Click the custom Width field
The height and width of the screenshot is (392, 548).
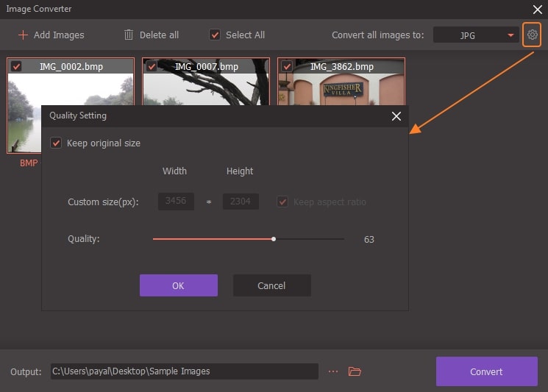tap(176, 202)
